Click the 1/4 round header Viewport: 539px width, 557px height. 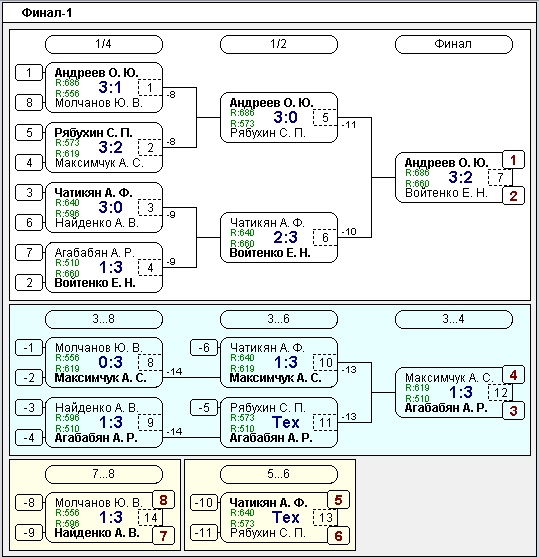104,44
